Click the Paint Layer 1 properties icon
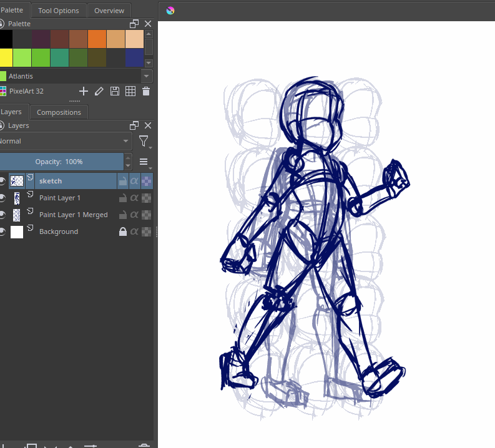The height and width of the screenshot is (448, 495). coord(30,194)
